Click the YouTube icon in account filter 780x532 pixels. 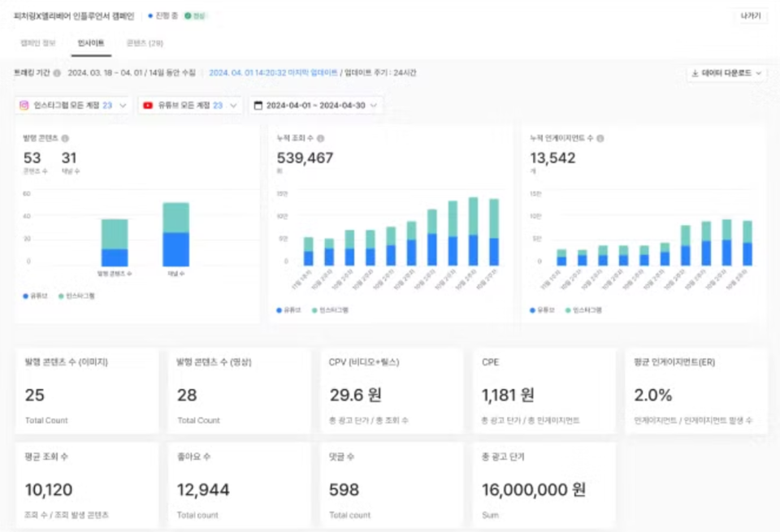[x=148, y=106]
